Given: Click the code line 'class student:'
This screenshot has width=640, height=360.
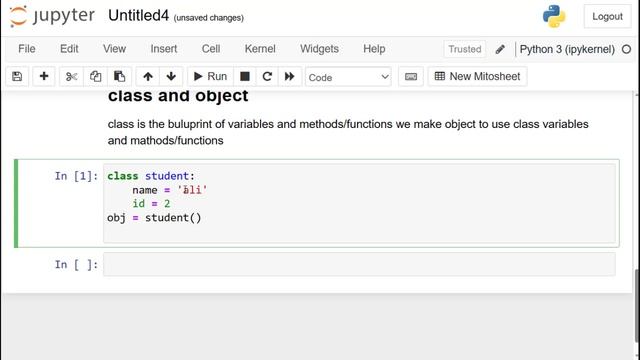Looking at the screenshot, I should [x=151, y=176].
